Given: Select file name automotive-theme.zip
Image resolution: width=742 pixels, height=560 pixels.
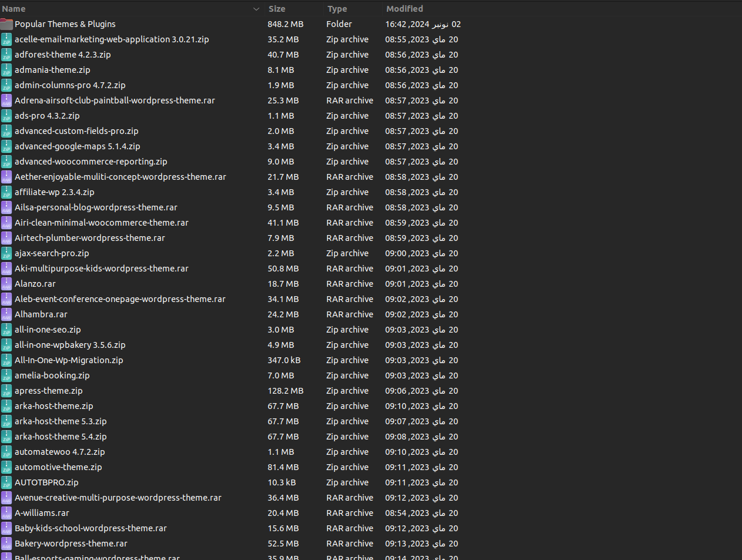Looking at the screenshot, I should point(58,467).
